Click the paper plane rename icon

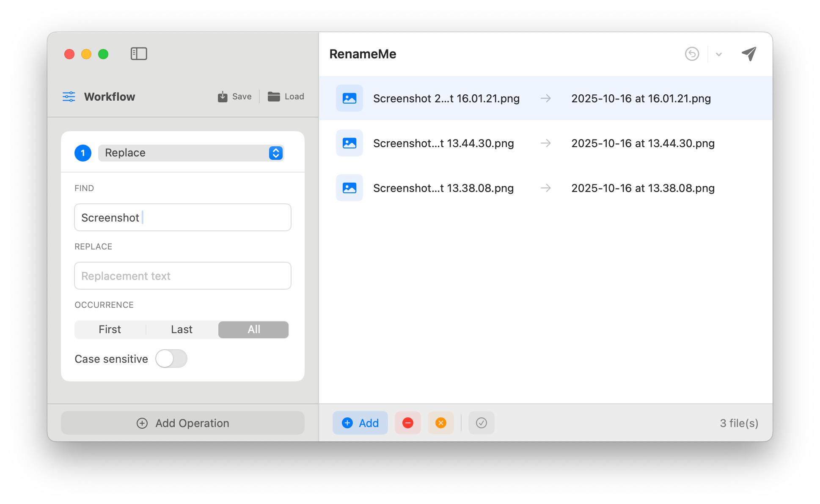748,54
